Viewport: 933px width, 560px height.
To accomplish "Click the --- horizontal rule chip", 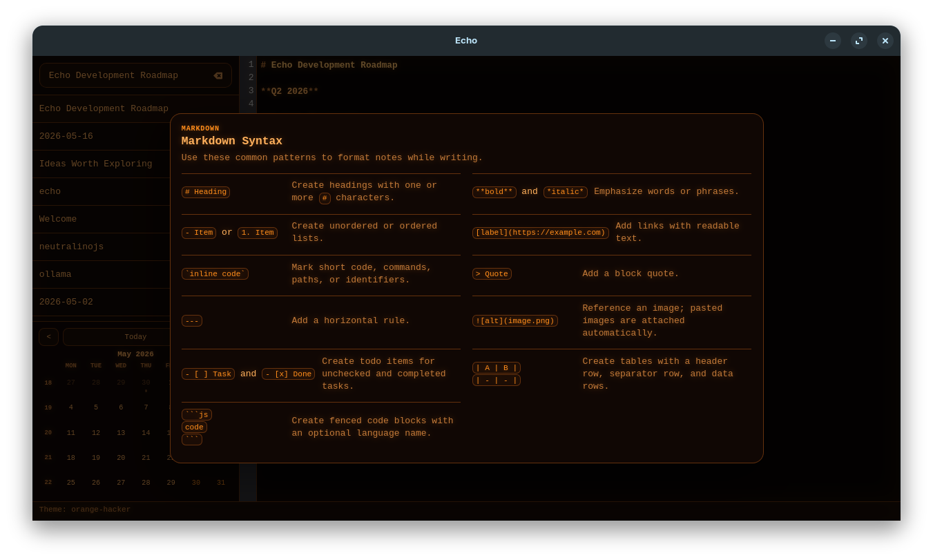I will [192, 321].
